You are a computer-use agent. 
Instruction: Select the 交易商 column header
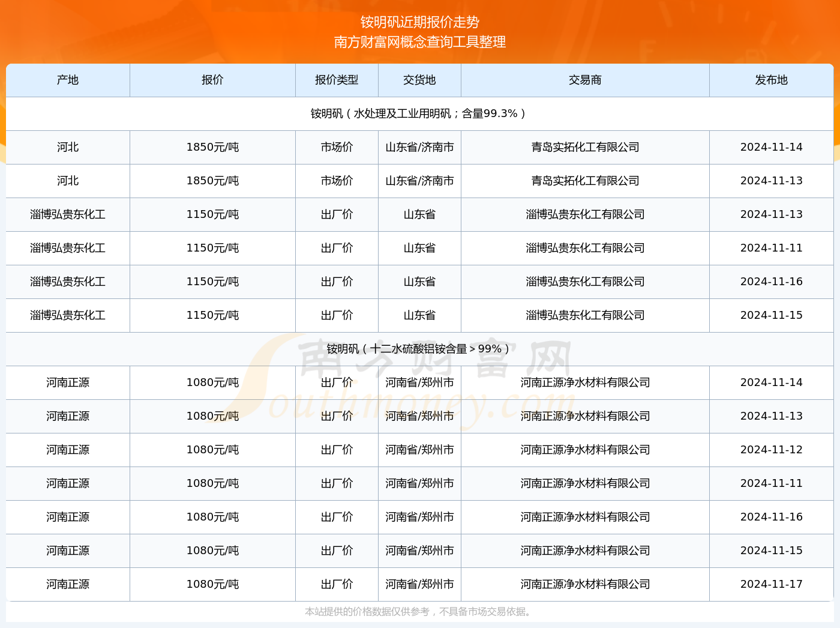(585, 80)
